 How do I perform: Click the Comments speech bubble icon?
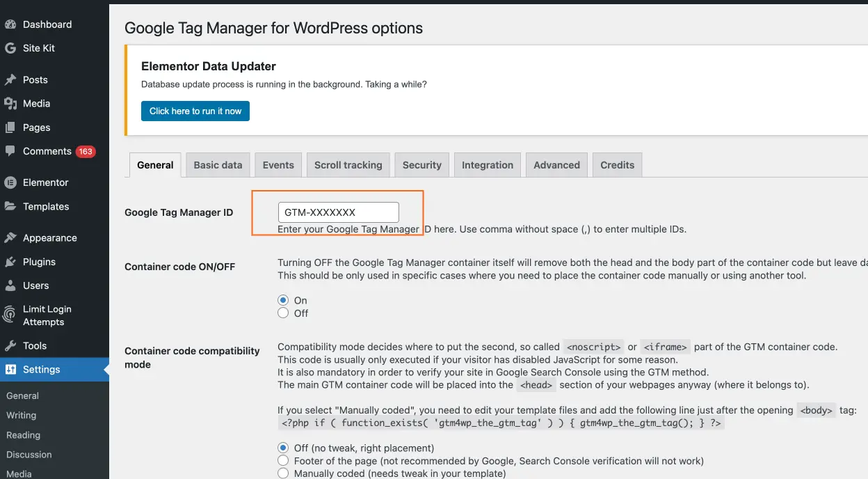tap(10, 151)
